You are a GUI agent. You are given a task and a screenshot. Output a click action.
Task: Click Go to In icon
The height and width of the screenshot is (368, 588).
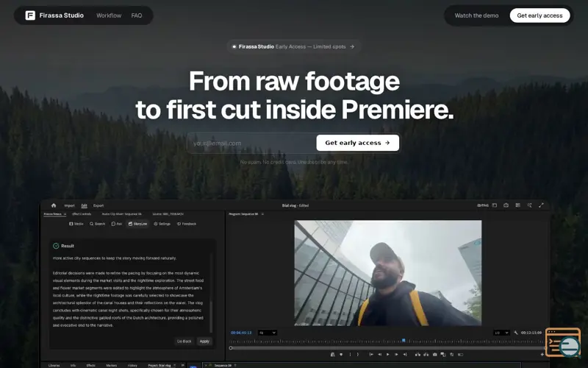click(371, 355)
